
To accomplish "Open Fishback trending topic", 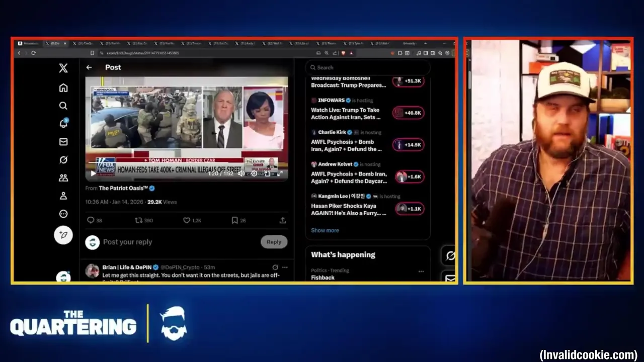I will point(323,278).
